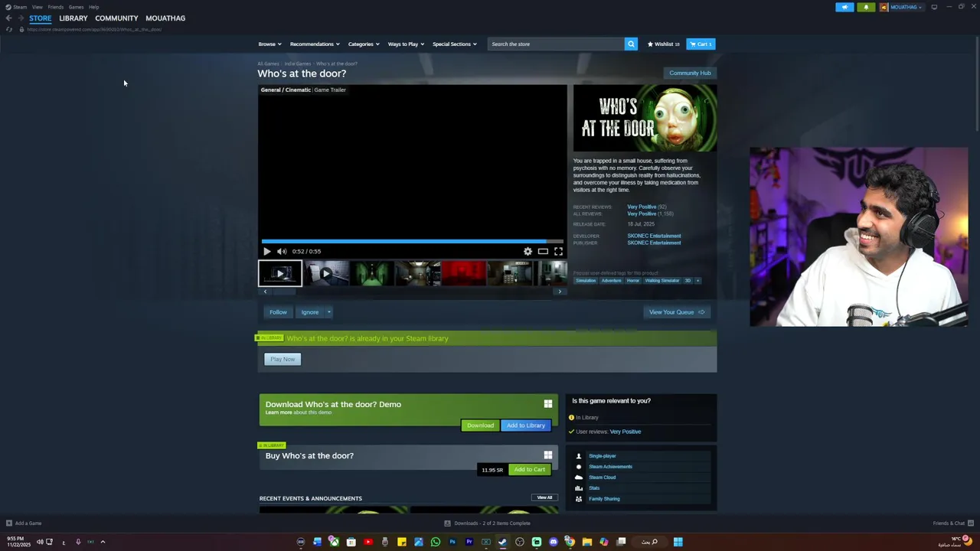Screen dimensions: 980x551
Task: Open Friends & Chat
Action: [952, 523]
